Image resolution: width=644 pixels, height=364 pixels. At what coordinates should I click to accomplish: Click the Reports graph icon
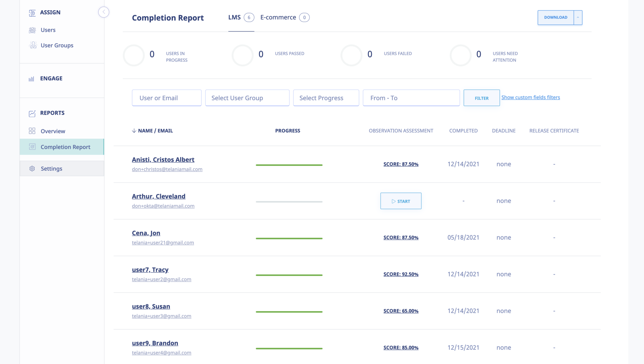[32, 113]
